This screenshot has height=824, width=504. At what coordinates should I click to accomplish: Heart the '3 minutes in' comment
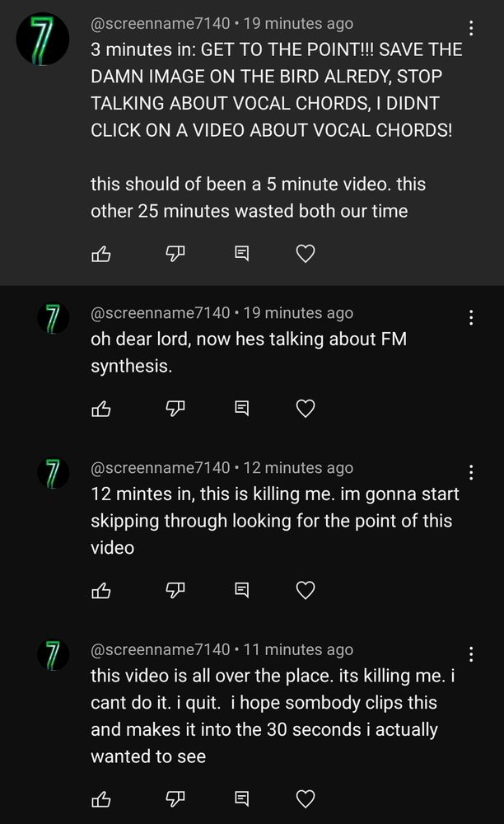click(306, 254)
